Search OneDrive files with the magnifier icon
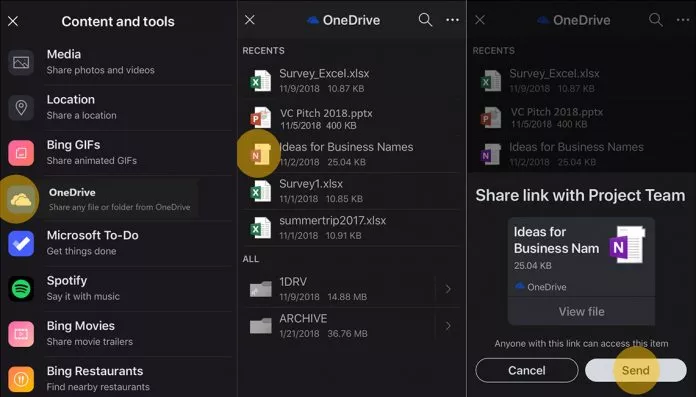Image resolution: width=696 pixels, height=397 pixels. point(425,20)
